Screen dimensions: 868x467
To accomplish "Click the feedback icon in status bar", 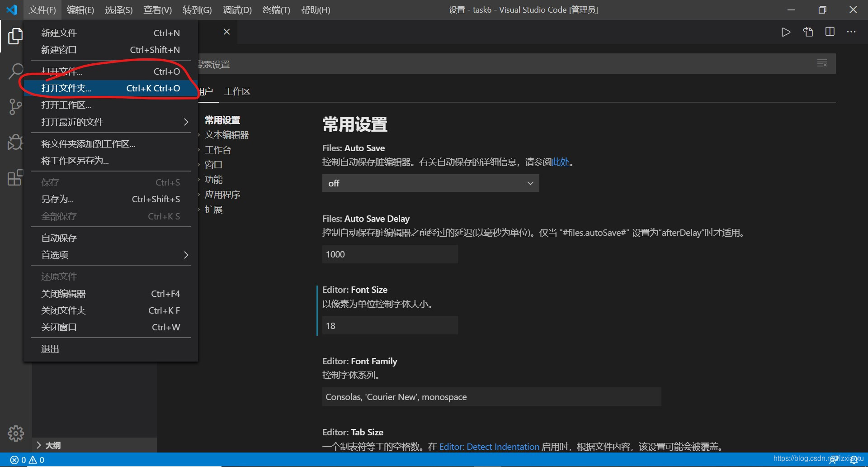I will (x=833, y=460).
